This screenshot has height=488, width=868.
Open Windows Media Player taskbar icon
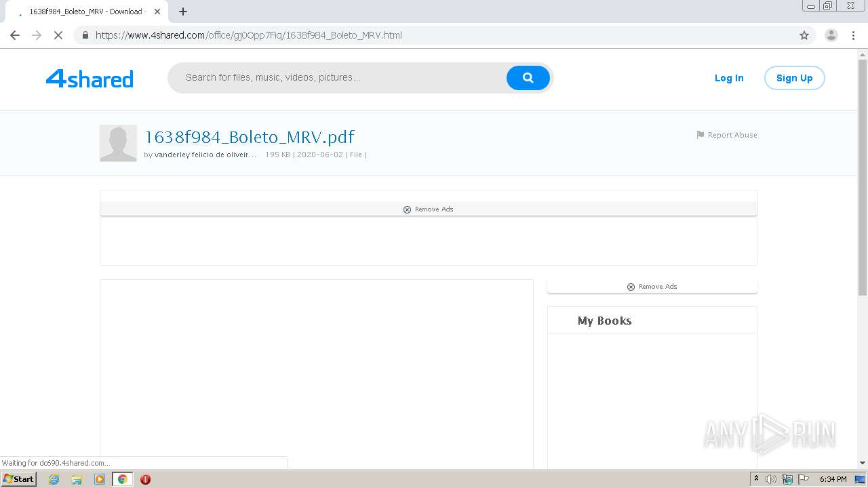[100, 479]
